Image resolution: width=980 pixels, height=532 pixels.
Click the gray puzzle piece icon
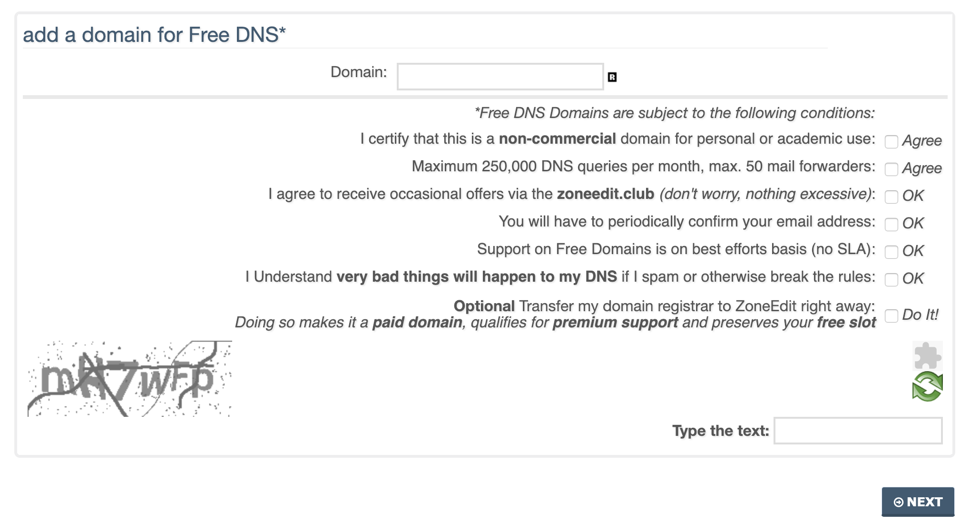coord(927,356)
